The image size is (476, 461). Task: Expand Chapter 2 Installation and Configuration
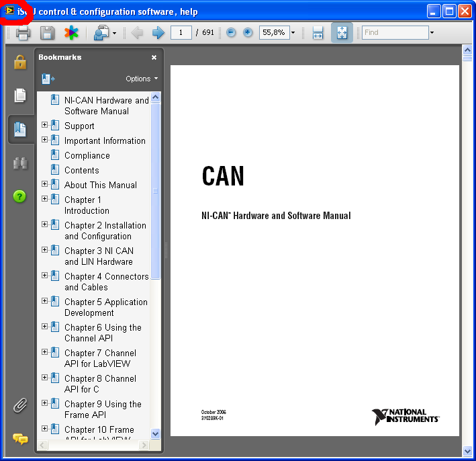click(x=44, y=224)
